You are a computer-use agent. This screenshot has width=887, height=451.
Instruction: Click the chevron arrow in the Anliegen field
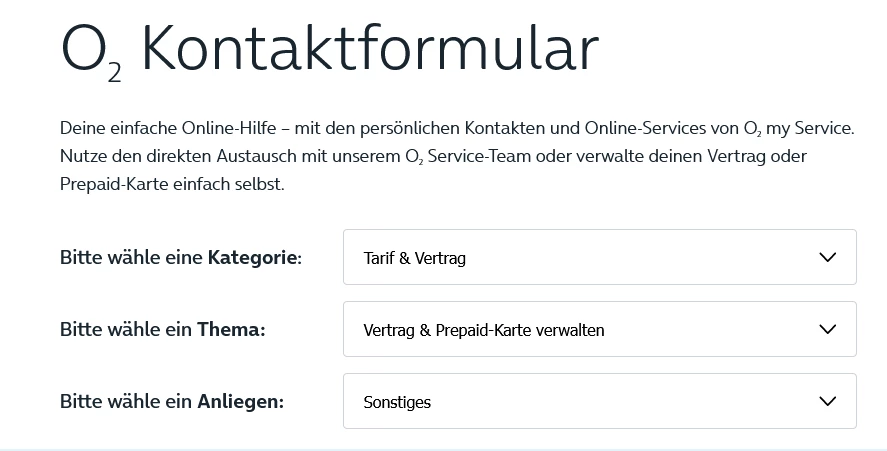[827, 401]
